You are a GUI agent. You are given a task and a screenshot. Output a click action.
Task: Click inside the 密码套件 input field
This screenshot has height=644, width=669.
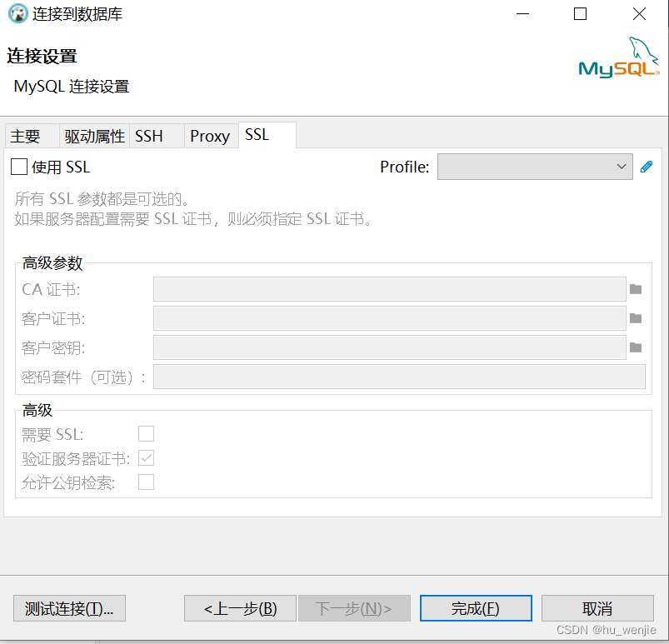point(400,376)
